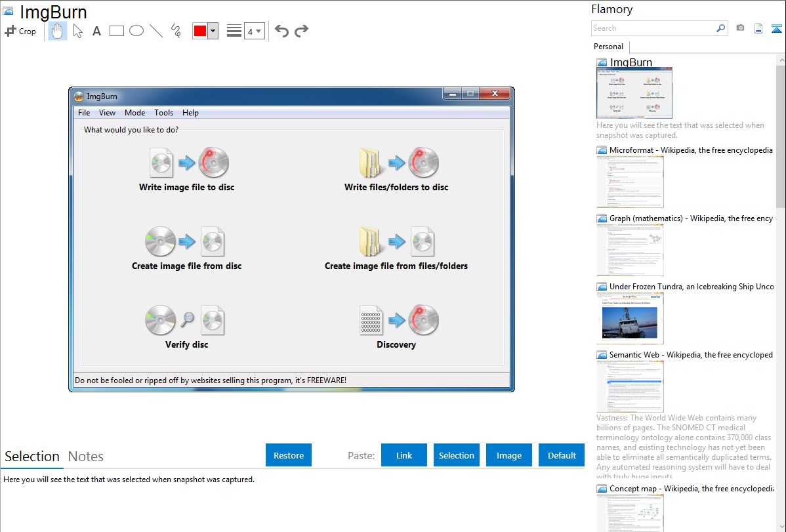Activate the hand pan tool
This screenshot has height=532, width=786.
[x=57, y=31]
